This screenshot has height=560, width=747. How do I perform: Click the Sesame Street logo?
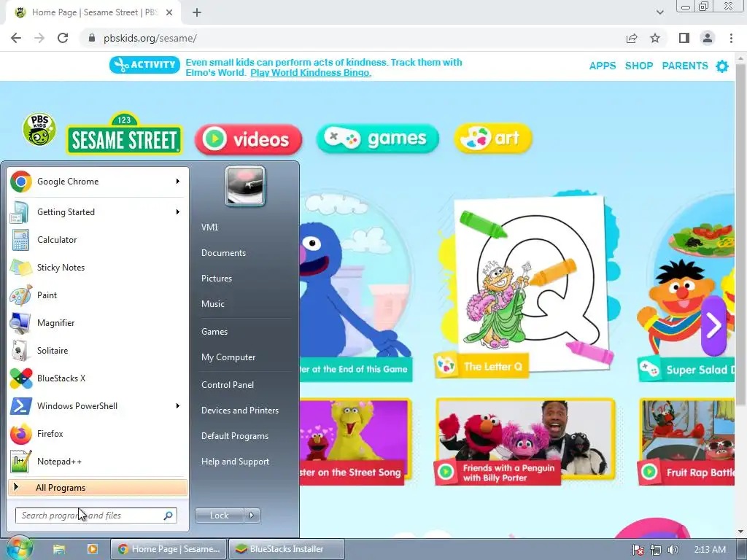pyautogui.click(x=124, y=134)
